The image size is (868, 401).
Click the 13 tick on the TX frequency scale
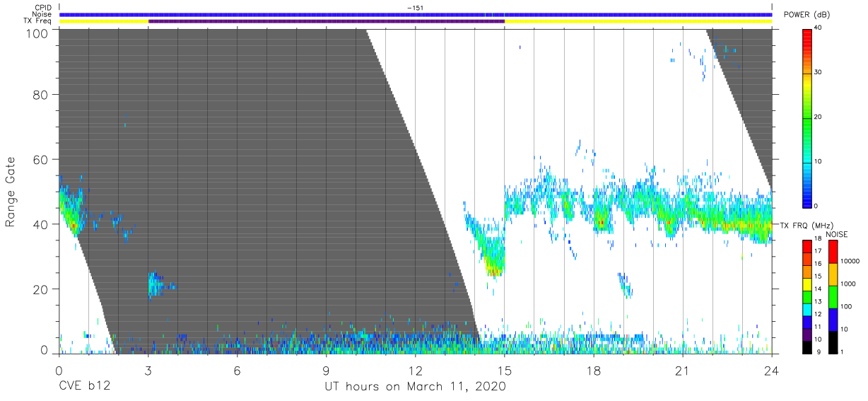pos(818,302)
